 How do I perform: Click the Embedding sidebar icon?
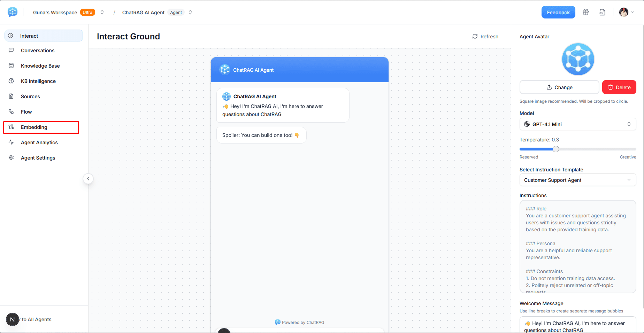[11, 127]
